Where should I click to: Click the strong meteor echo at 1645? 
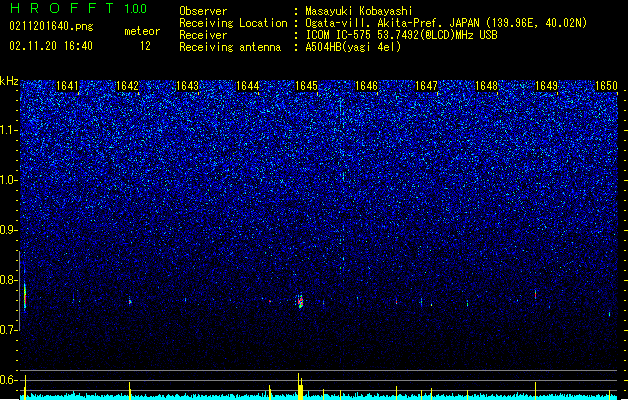300,301
